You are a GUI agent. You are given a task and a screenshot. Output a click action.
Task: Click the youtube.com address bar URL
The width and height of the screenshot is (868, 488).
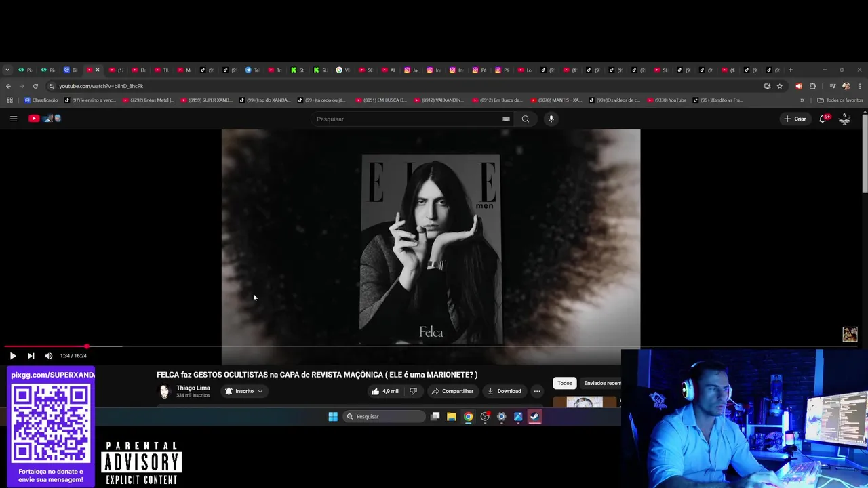pyautogui.click(x=101, y=86)
